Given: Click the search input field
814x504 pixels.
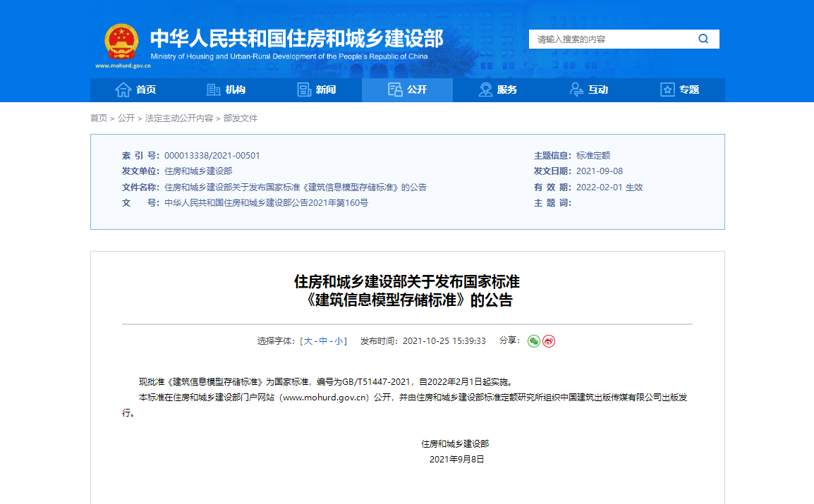Looking at the screenshot, I should coord(610,39).
